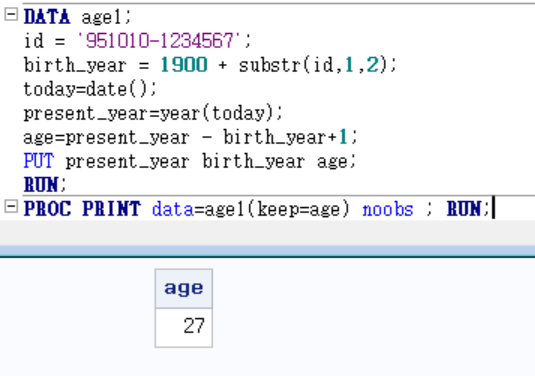The image size is (535, 376).
Task: Collapse the PROC PRINT step block
Action: [11, 206]
